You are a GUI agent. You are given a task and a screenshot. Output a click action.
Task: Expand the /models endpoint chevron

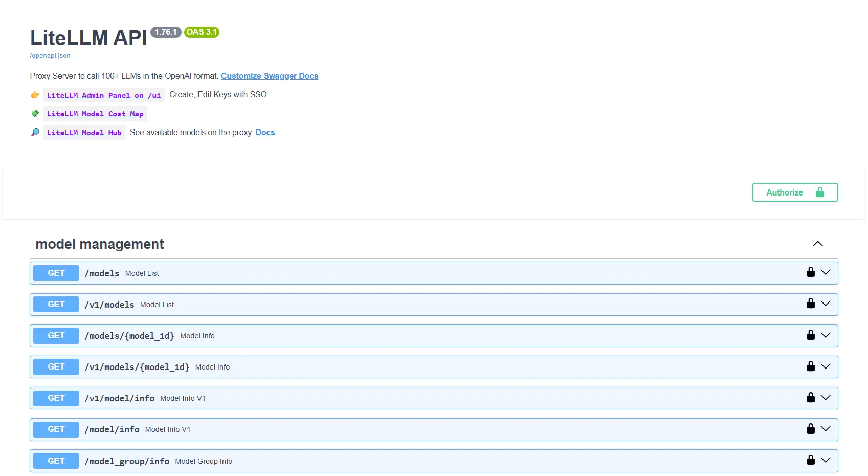826,272
